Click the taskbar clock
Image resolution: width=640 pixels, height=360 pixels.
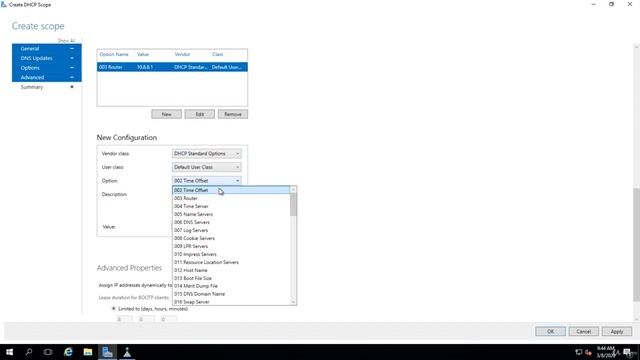coord(606,352)
